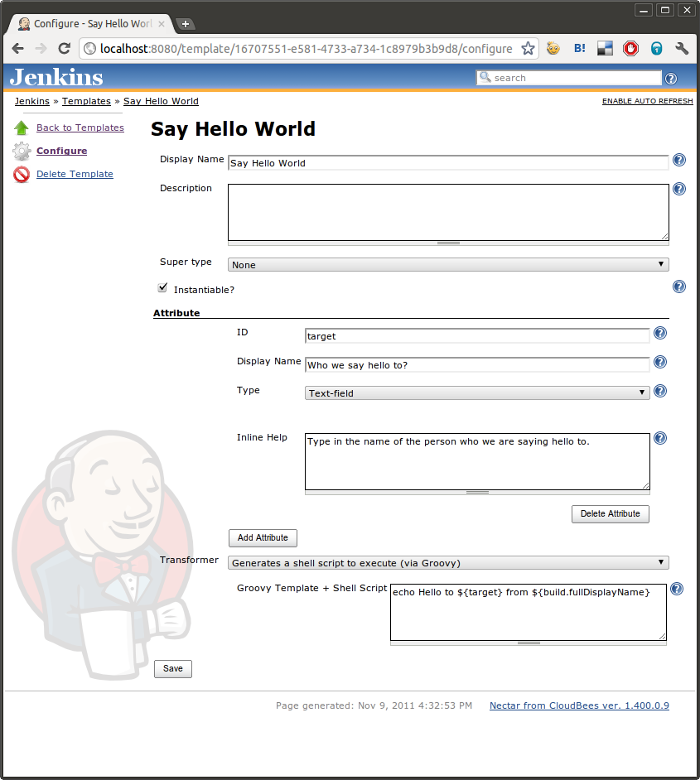700x780 pixels.
Task: Click the Groovy script textarea resize bar
Action: (x=529, y=643)
